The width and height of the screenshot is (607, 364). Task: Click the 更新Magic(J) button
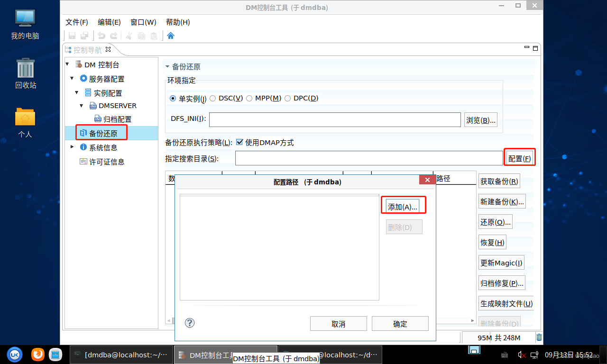click(501, 263)
